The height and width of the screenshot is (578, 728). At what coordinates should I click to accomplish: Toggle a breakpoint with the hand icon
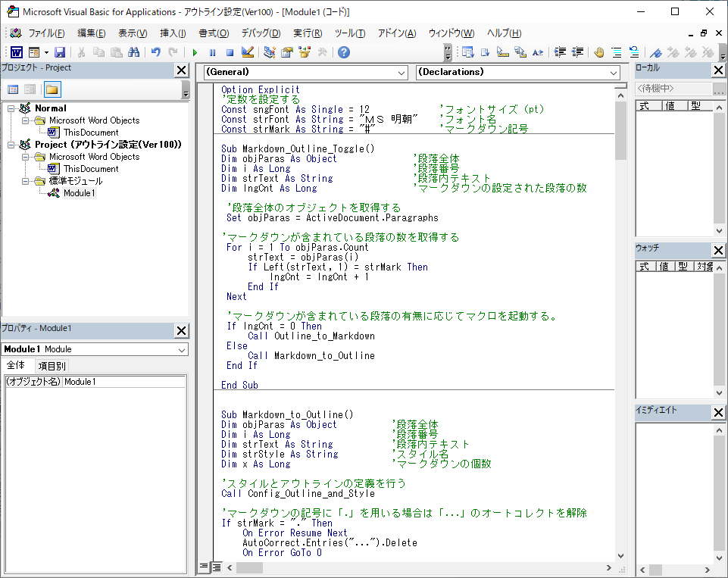coord(599,52)
